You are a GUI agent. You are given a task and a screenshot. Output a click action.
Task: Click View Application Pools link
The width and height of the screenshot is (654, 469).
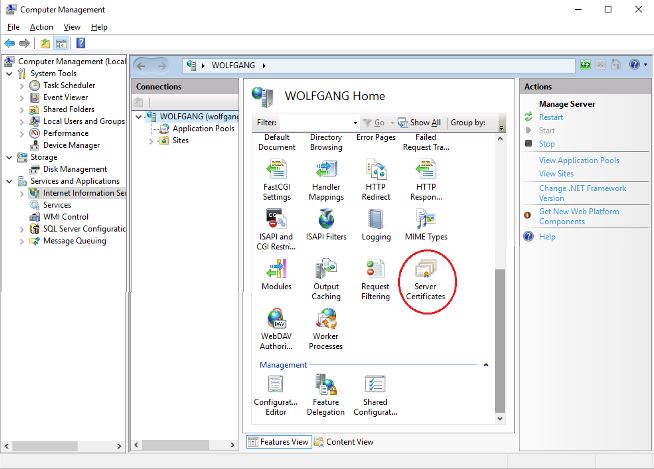pos(579,160)
